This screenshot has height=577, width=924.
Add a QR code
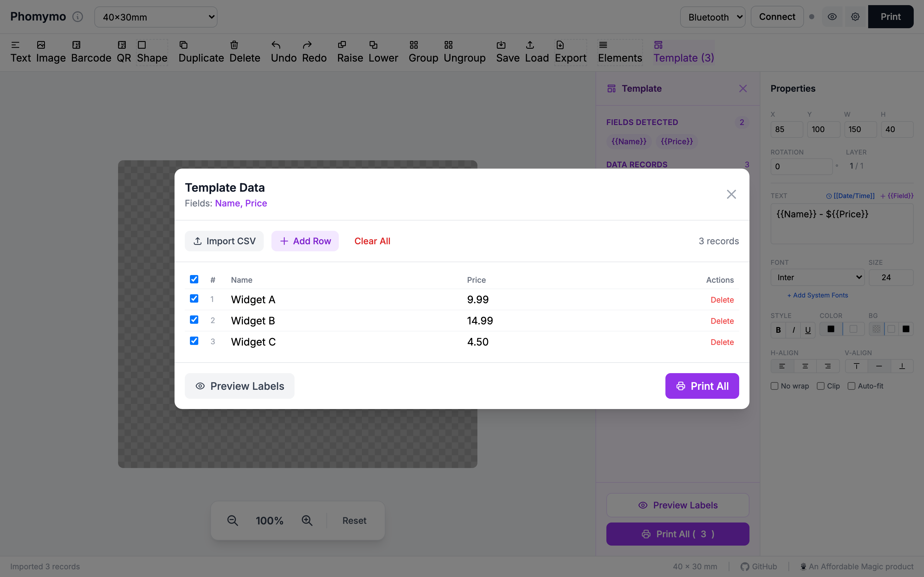(123, 52)
